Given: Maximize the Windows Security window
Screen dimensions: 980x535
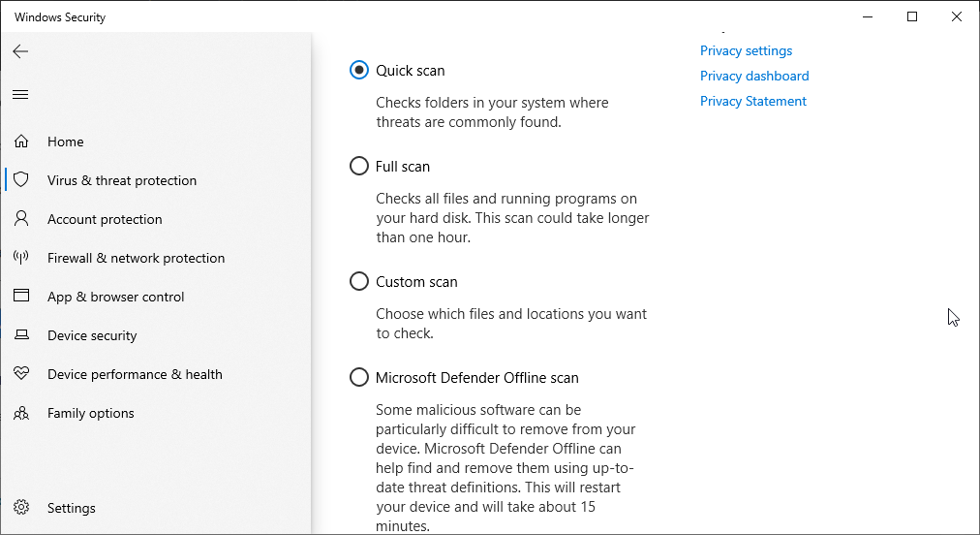Looking at the screenshot, I should [912, 16].
